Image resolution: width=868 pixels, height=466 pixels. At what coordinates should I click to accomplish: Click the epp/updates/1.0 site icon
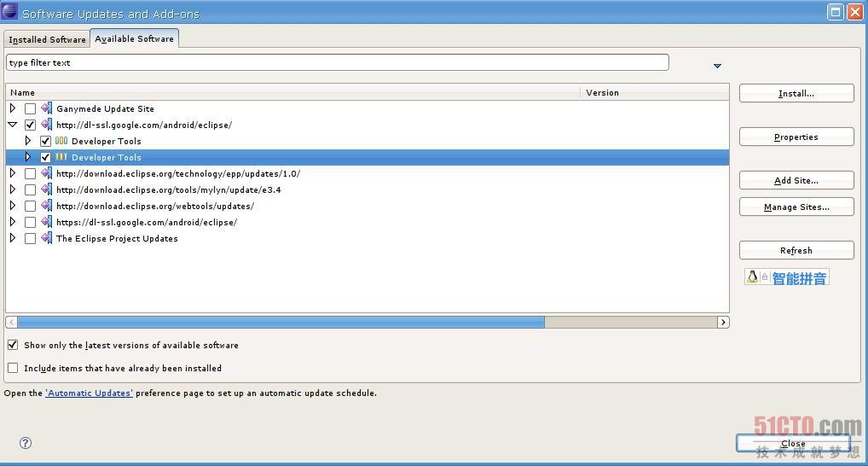click(47, 173)
